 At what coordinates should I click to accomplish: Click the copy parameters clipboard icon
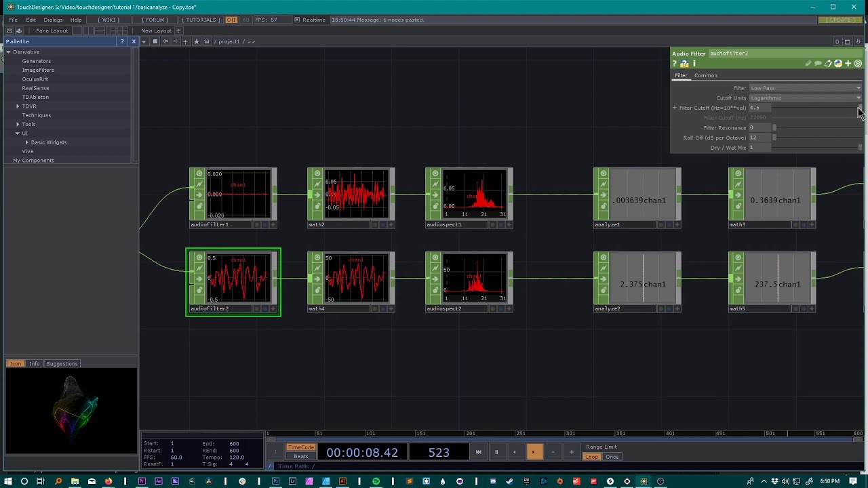pos(828,64)
